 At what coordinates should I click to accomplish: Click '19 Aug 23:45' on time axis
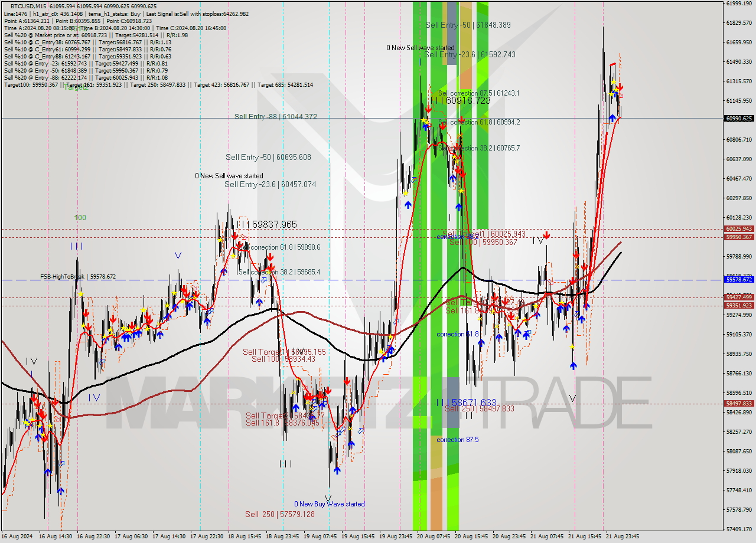click(396, 537)
